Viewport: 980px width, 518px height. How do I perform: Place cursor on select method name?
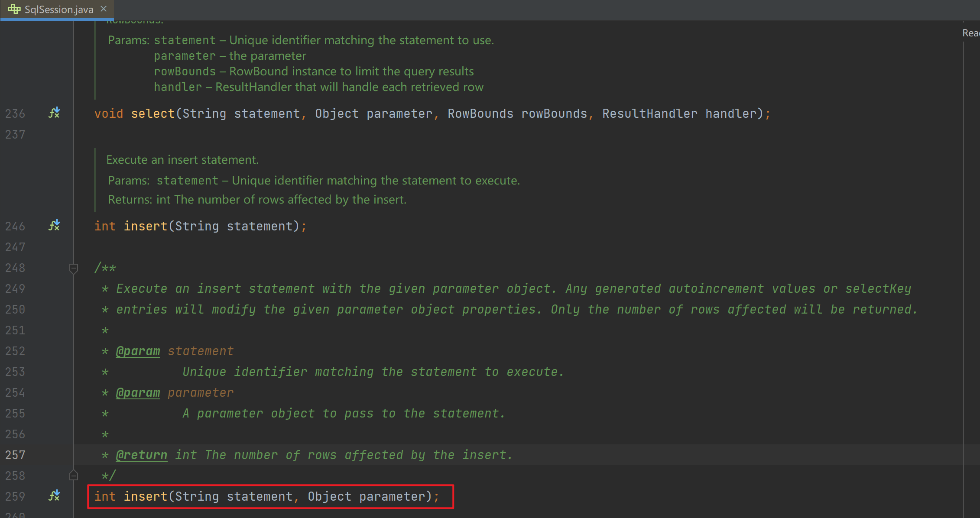click(153, 113)
